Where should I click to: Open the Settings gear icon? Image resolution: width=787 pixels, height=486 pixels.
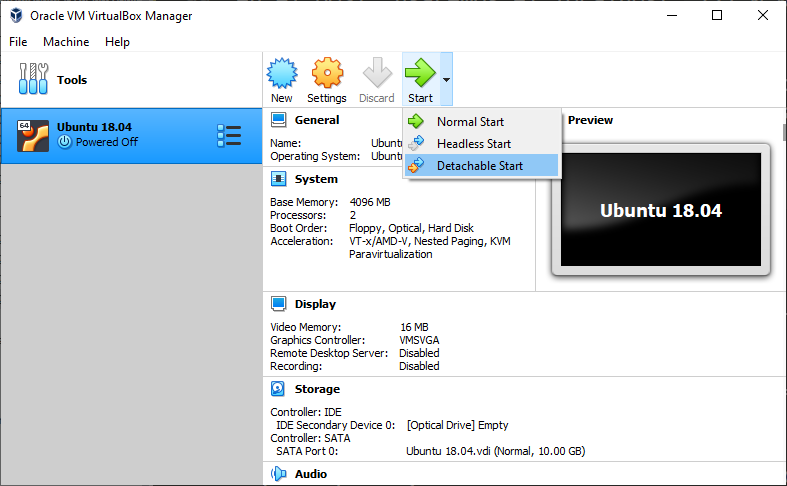point(327,73)
